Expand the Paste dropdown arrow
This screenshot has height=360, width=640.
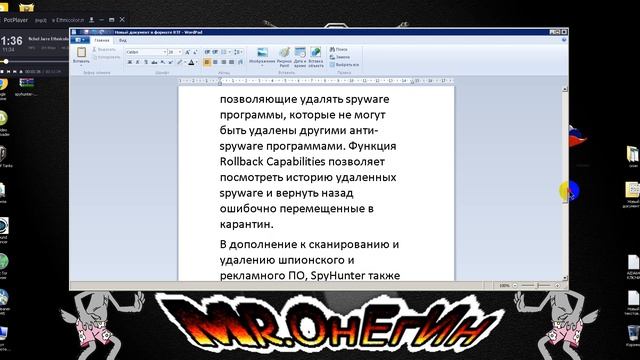[x=81, y=65]
